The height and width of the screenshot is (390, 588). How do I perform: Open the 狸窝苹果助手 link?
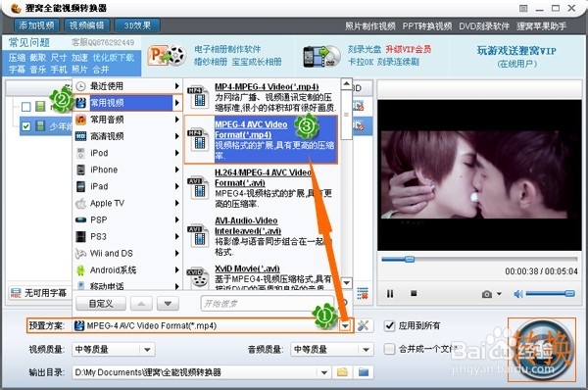541,26
